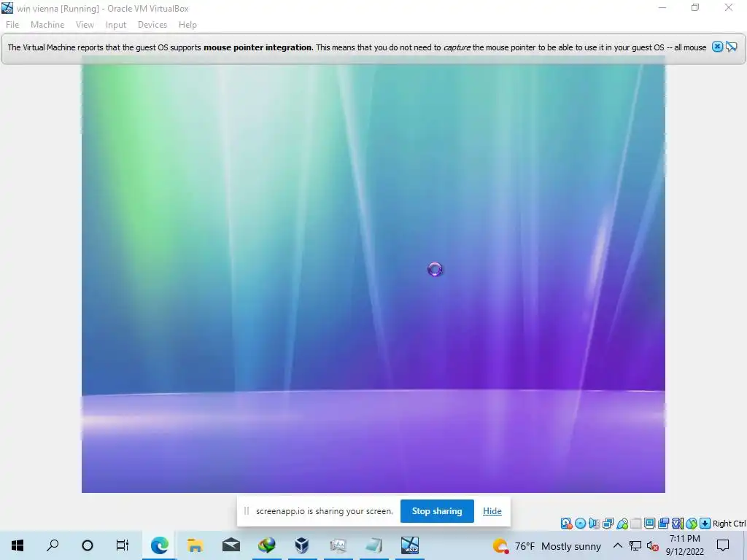This screenshot has height=560, width=747.
Task: Click the sharing banner drag handle
Action: [x=247, y=511]
